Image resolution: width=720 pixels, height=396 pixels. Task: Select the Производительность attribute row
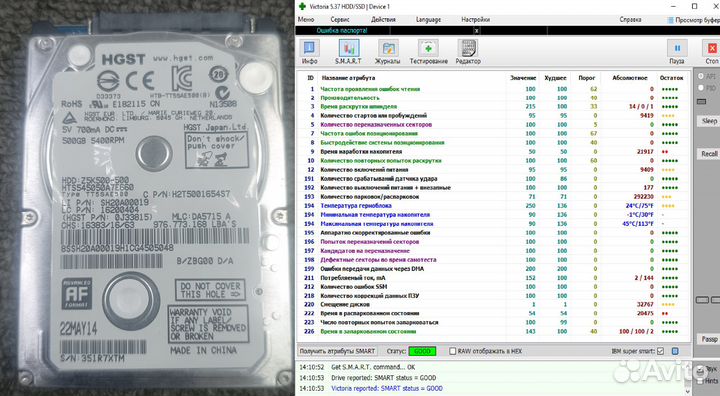coord(493,98)
